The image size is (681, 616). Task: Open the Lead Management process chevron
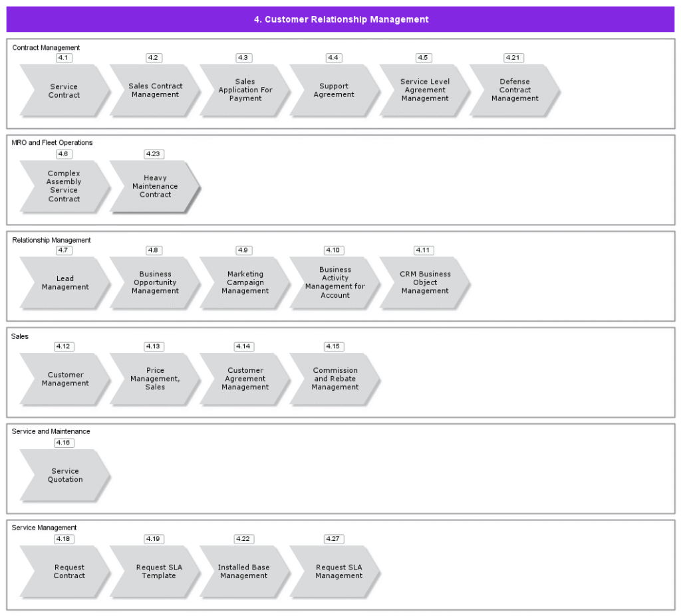click(x=64, y=283)
